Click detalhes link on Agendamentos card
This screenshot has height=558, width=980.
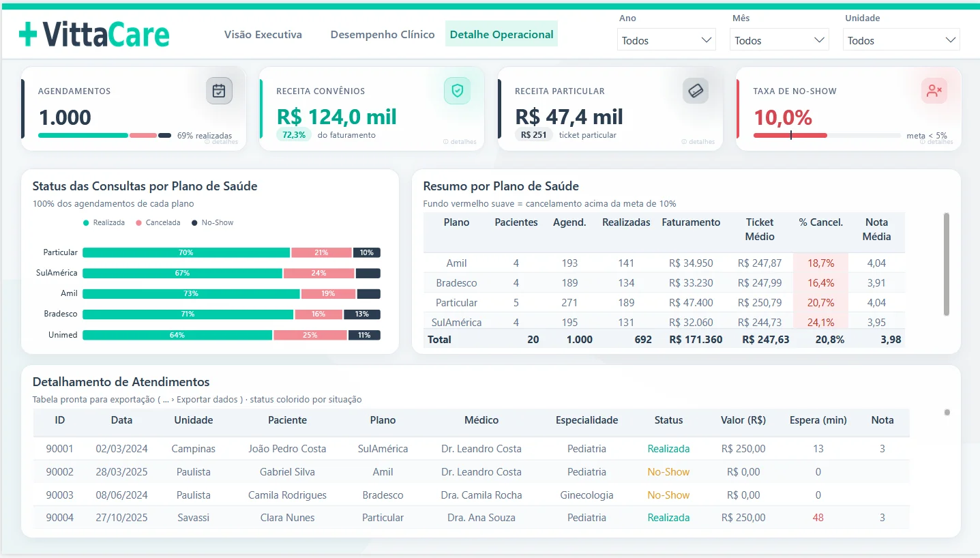(x=222, y=142)
